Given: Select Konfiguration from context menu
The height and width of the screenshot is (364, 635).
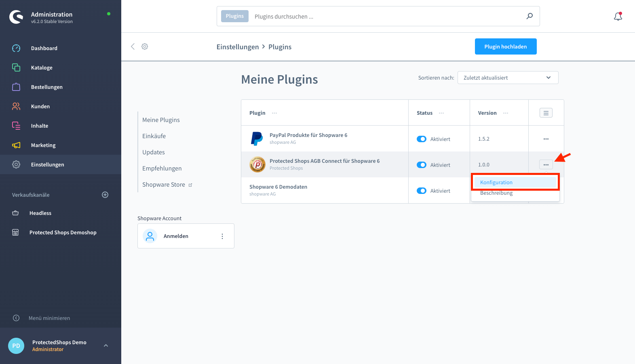Looking at the screenshot, I should 496,183.
